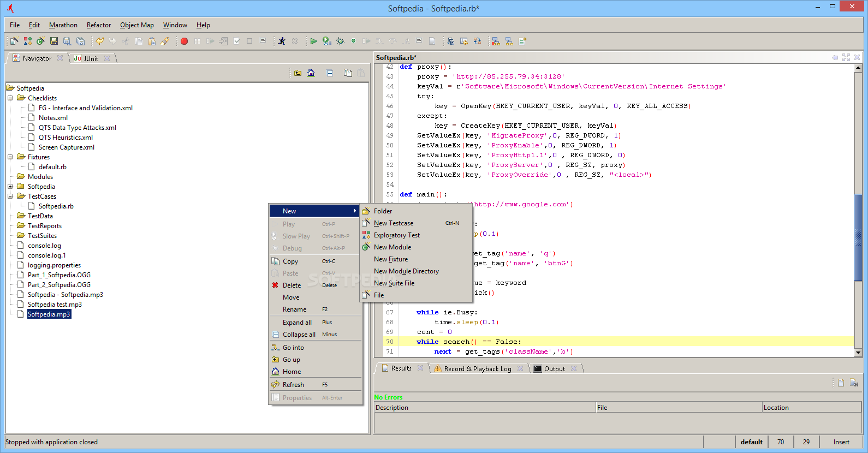868x453 pixels.
Task: Click the page icon in Results panel toolbar
Action: (841, 383)
